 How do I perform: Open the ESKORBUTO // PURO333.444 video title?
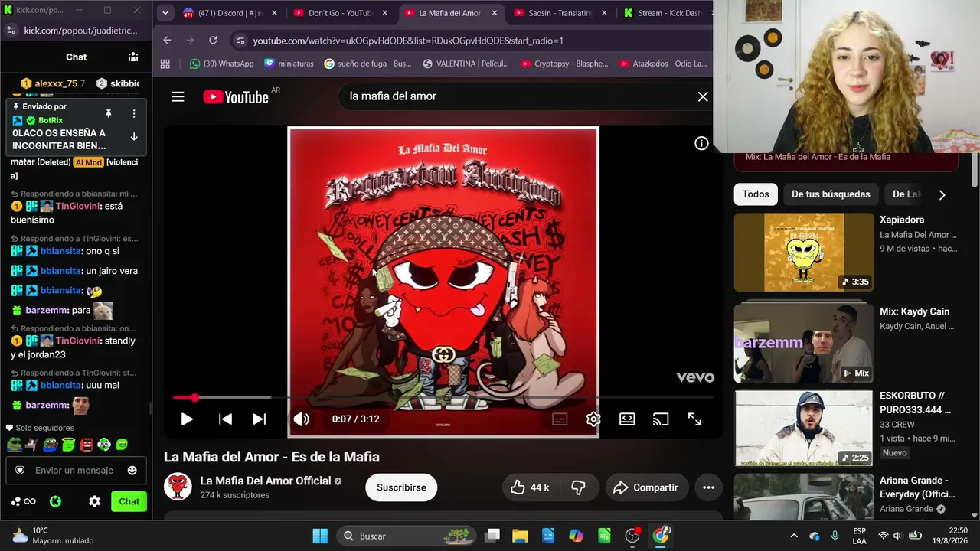coord(916,403)
